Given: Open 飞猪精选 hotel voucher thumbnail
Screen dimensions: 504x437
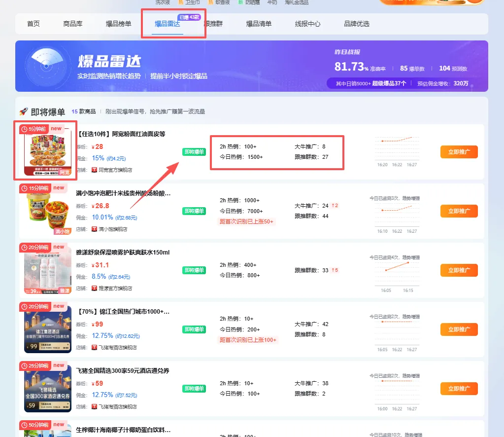Looking at the screenshot, I should (x=48, y=389).
